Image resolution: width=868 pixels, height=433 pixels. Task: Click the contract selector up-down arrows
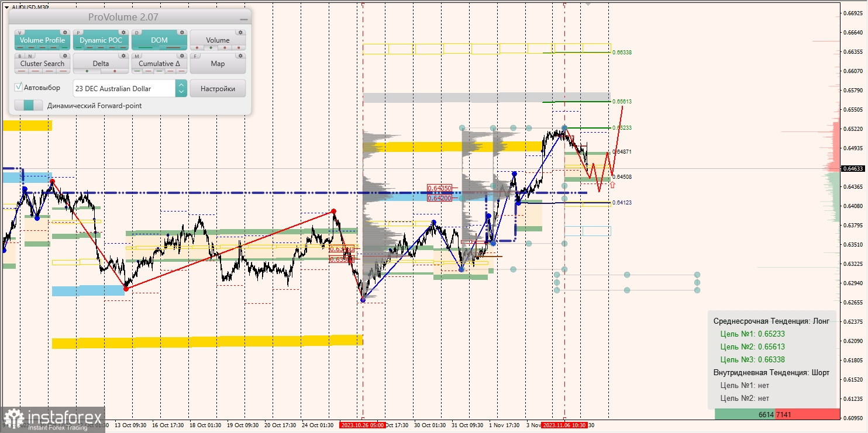181,88
